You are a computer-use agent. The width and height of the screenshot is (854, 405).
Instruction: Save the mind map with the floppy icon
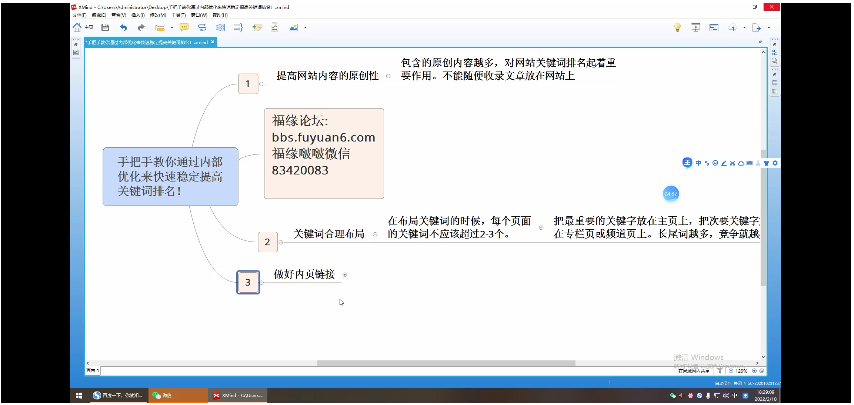[x=105, y=28]
